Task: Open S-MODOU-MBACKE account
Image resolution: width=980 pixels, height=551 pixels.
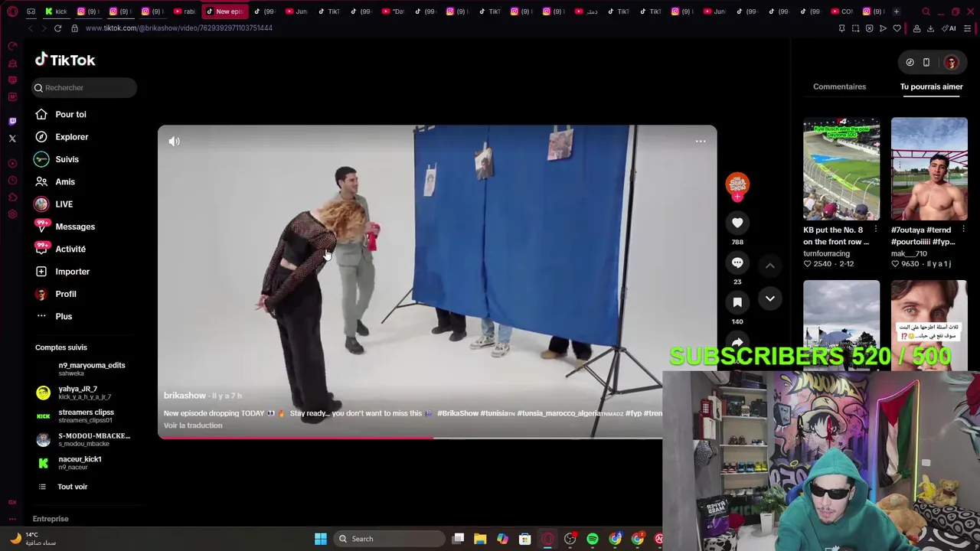Action: (83, 439)
